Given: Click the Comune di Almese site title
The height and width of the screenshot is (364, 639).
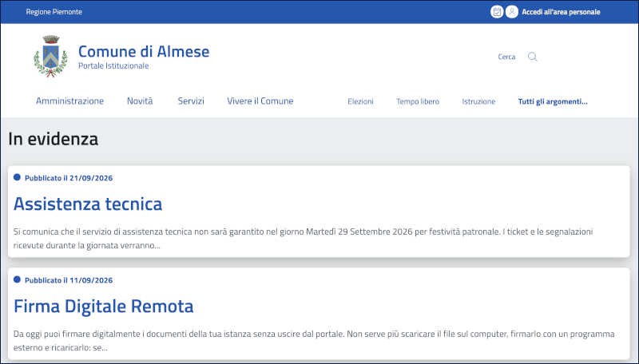Looking at the screenshot, I should [144, 51].
